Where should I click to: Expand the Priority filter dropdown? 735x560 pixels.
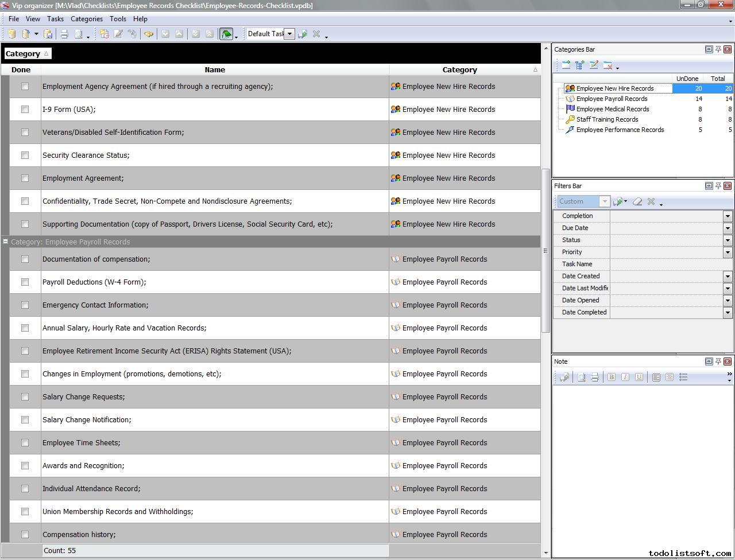point(728,252)
